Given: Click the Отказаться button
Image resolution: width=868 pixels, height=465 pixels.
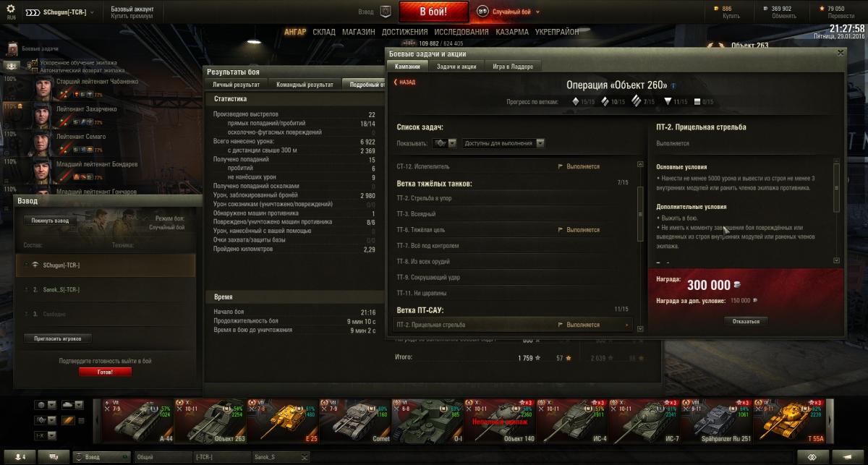Looking at the screenshot, I should [x=746, y=321].
